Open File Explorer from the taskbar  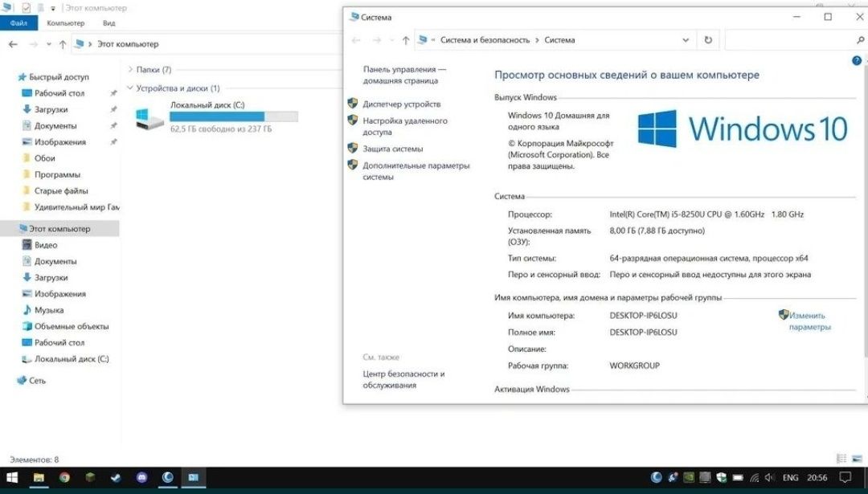39,477
